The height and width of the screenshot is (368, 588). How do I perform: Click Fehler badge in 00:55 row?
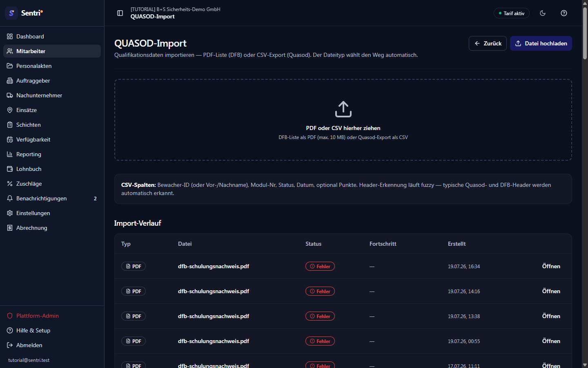coord(320,341)
